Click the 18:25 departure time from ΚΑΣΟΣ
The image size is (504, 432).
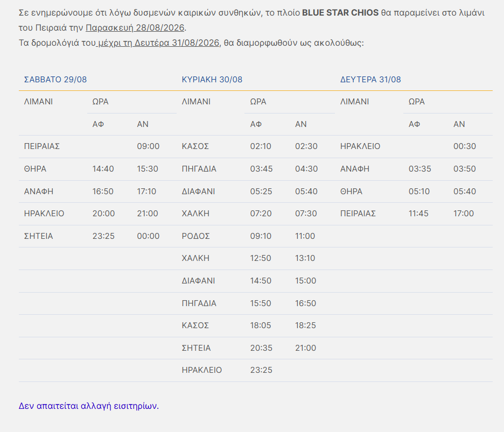[305, 325]
